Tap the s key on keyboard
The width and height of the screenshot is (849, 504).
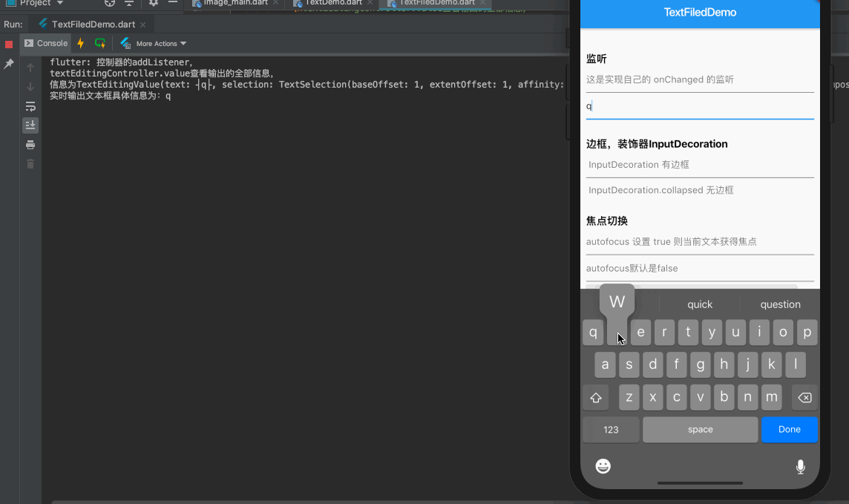629,365
